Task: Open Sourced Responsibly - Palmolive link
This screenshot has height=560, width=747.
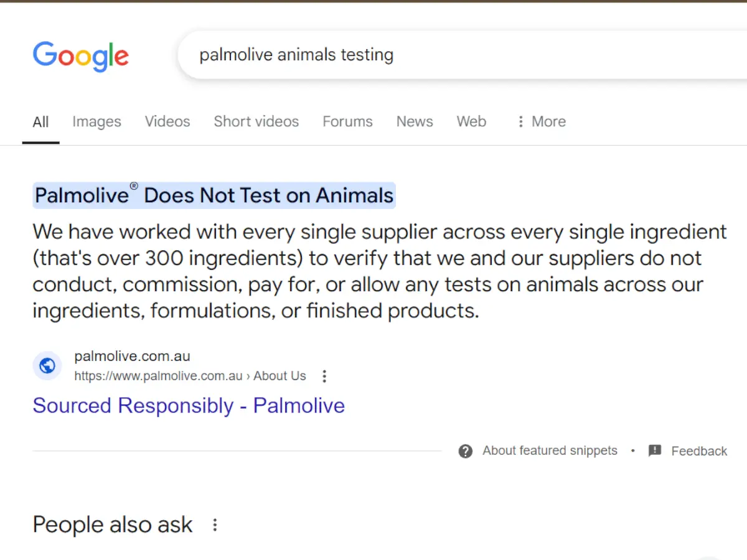Action: (189, 406)
